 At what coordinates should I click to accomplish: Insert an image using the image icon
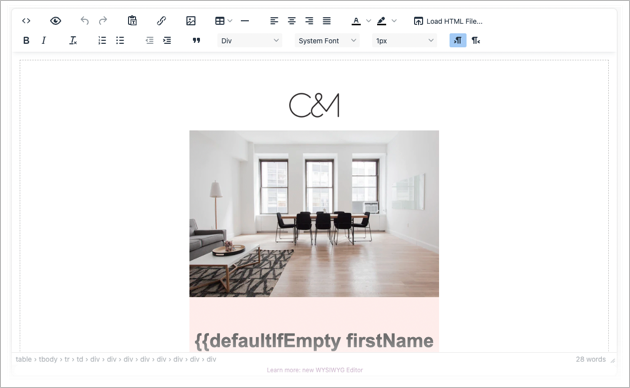point(191,20)
